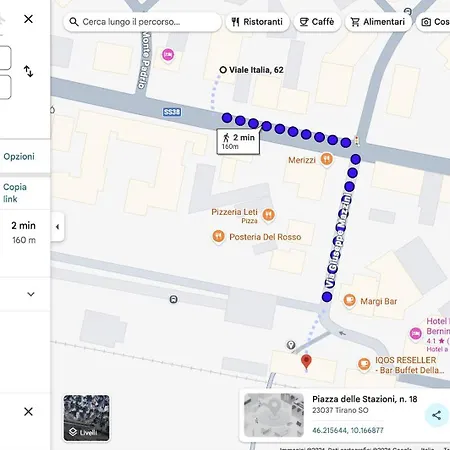Click the Posteria Del Rosso restaurant marker
The height and width of the screenshot is (450, 450).
(218, 236)
